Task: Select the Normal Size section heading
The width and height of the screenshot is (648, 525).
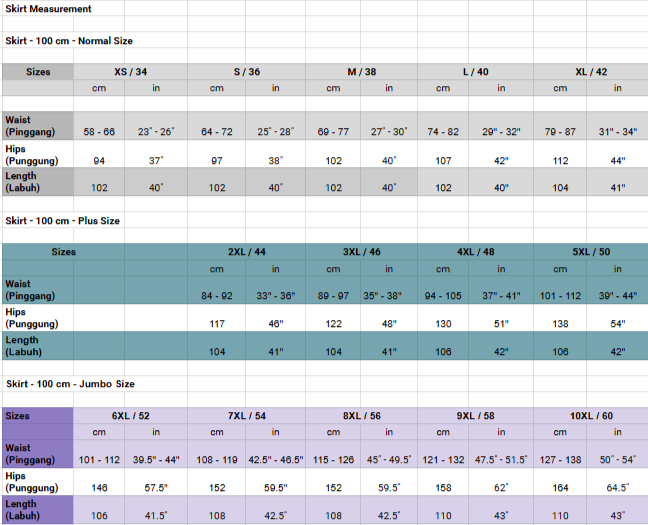Action: (69, 41)
